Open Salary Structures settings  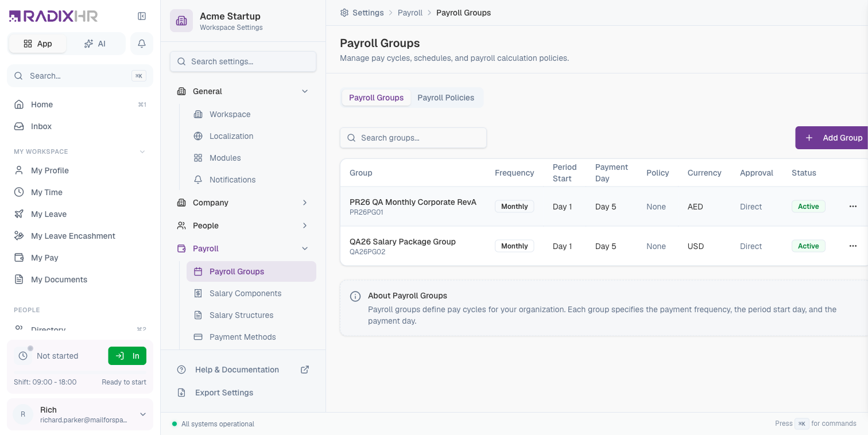click(x=251, y=315)
